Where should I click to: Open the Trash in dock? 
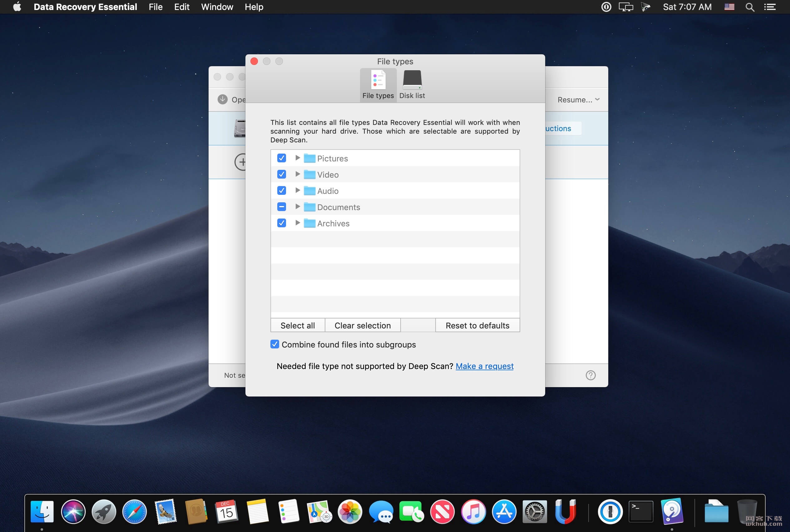click(x=747, y=512)
